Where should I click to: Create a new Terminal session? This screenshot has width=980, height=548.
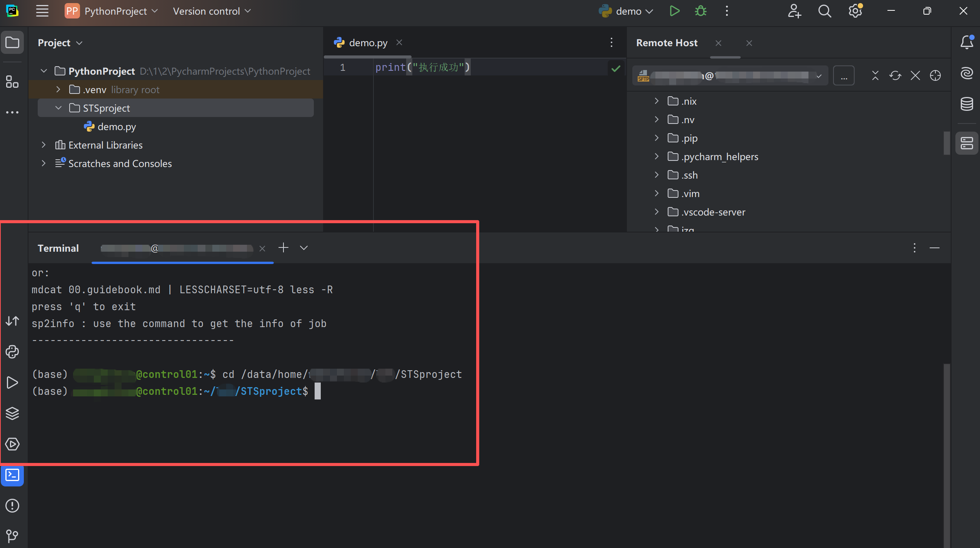tap(283, 247)
